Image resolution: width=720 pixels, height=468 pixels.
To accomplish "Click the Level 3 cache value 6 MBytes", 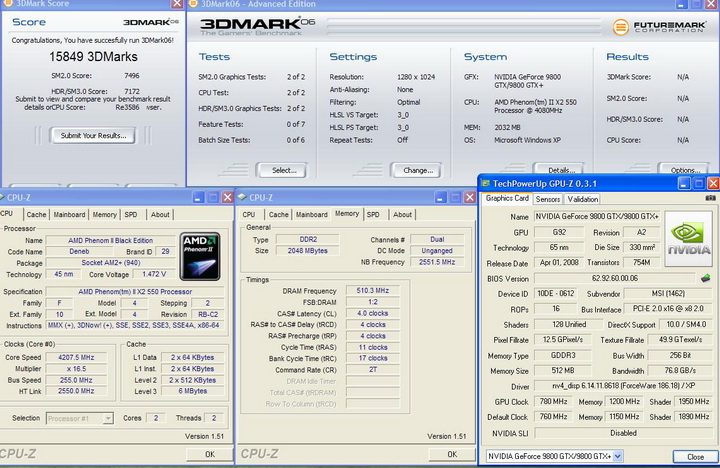I will click(x=192, y=391).
